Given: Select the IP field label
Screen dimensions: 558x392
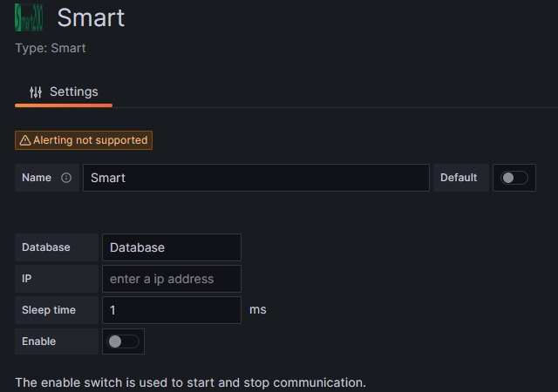Looking at the screenshot, I should [27, 279].
